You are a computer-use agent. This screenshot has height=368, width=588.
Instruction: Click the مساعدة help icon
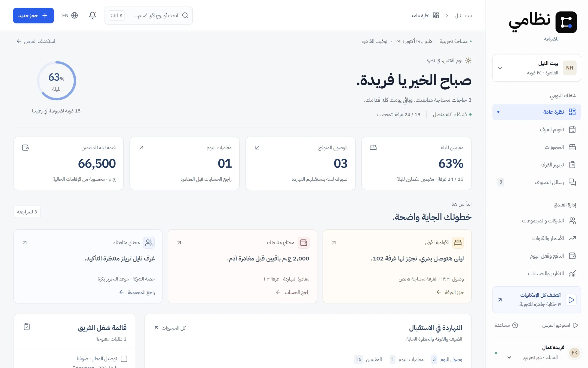pyautogui.click(x=515, y=325)
